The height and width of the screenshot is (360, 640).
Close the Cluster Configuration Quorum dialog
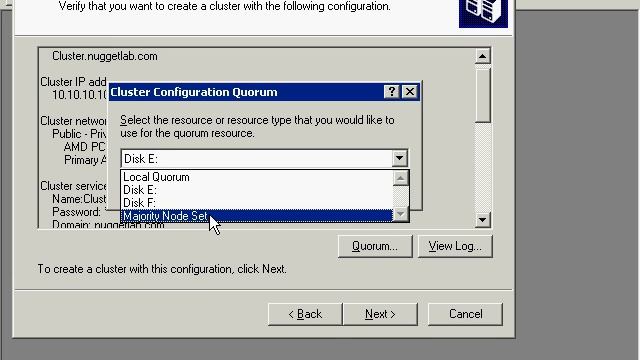coord(410,92)
